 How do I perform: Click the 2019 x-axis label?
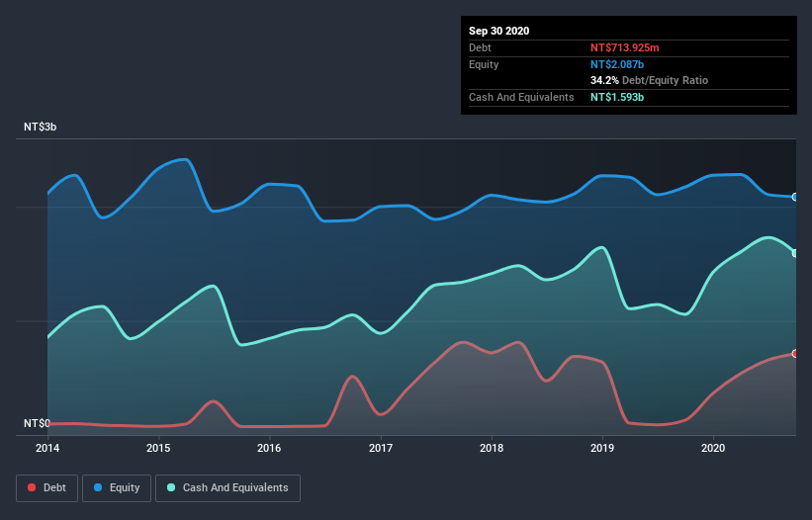tap(602, 448)
